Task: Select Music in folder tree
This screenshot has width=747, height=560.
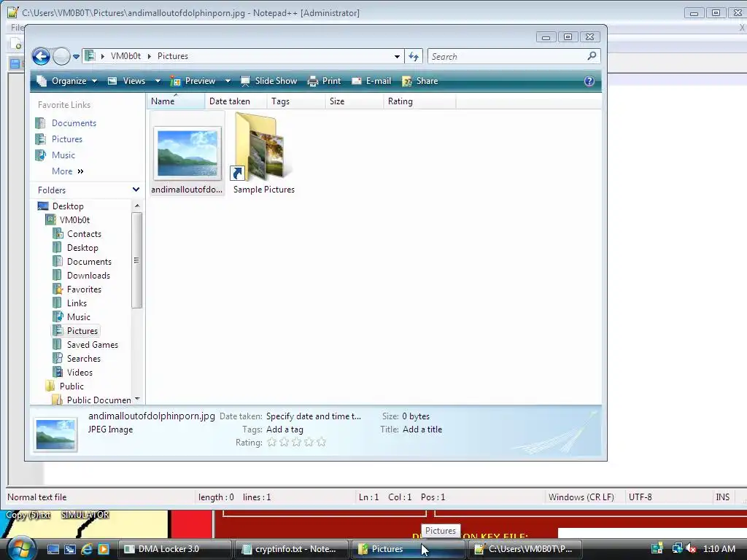Action: click(x=78, y=316)
